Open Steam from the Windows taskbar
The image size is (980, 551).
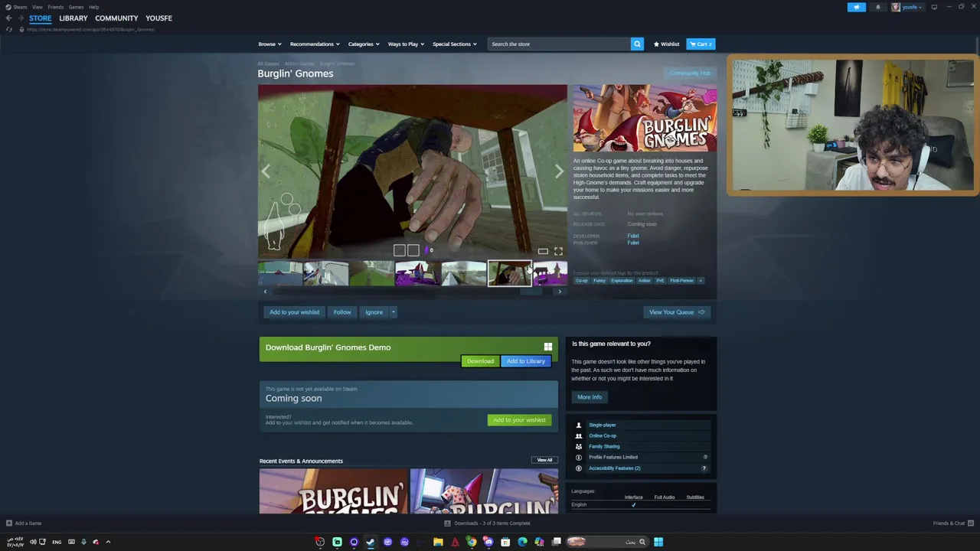[x=371, y=542]
